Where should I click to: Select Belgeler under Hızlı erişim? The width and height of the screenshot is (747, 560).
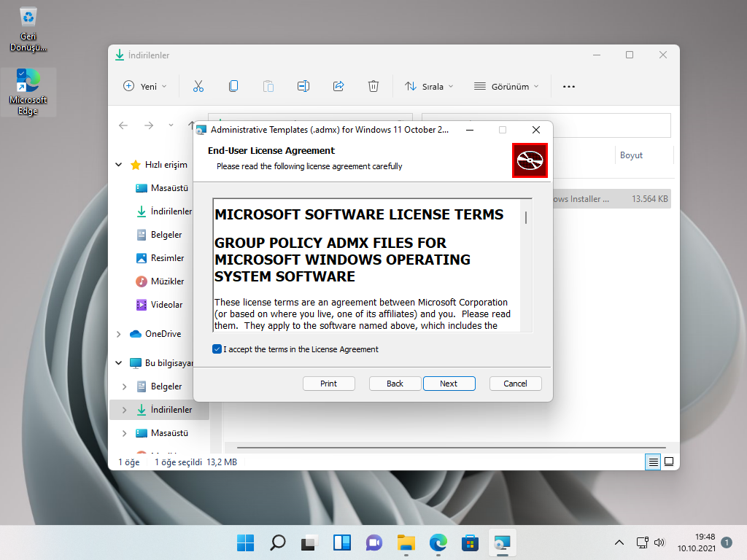[159, 235]
